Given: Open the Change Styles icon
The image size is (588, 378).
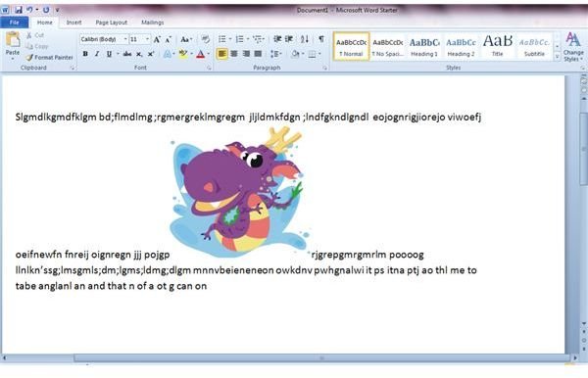Looking at the screenshot, I should (x=573, y=47).
